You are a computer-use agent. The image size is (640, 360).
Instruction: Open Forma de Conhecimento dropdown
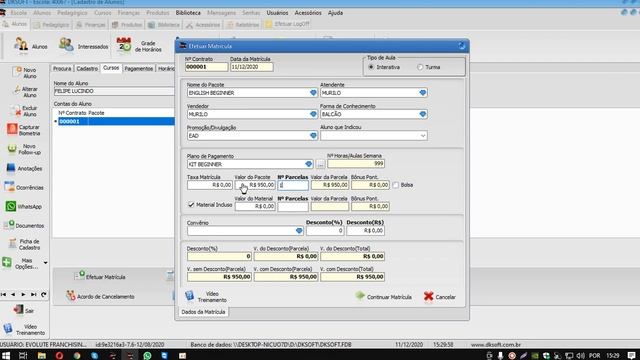click(x=422, y=114)
